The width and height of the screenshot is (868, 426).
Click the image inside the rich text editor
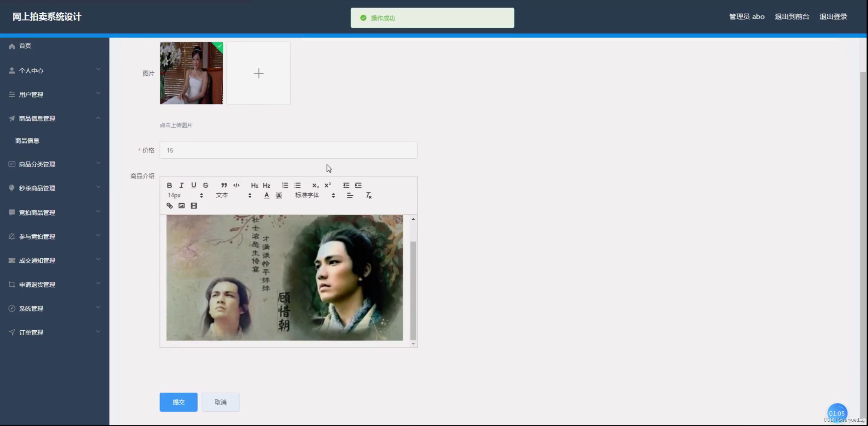click(284, 278)
